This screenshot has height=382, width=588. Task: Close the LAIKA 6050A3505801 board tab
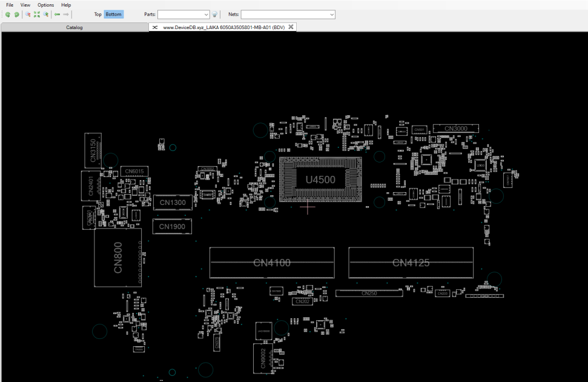(291, 27)
